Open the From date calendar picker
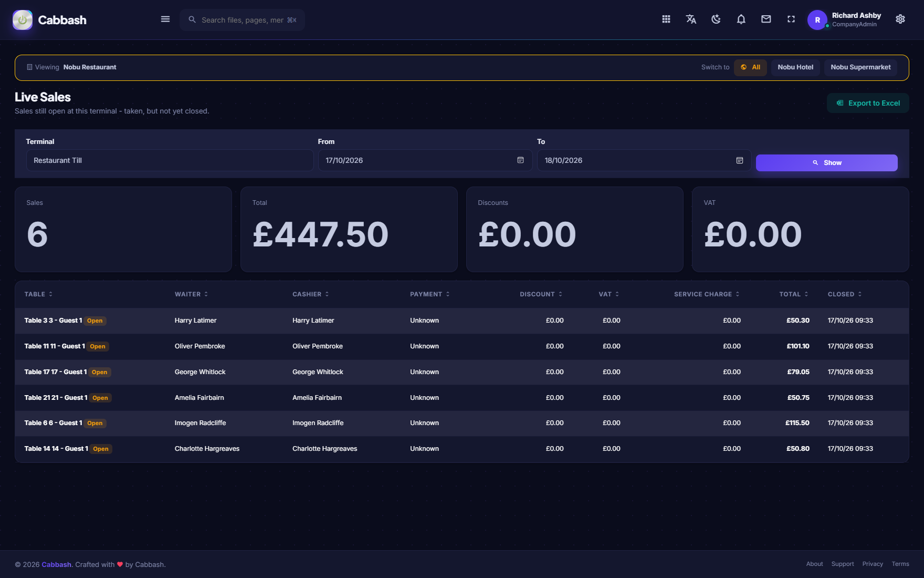 [521, 160]
